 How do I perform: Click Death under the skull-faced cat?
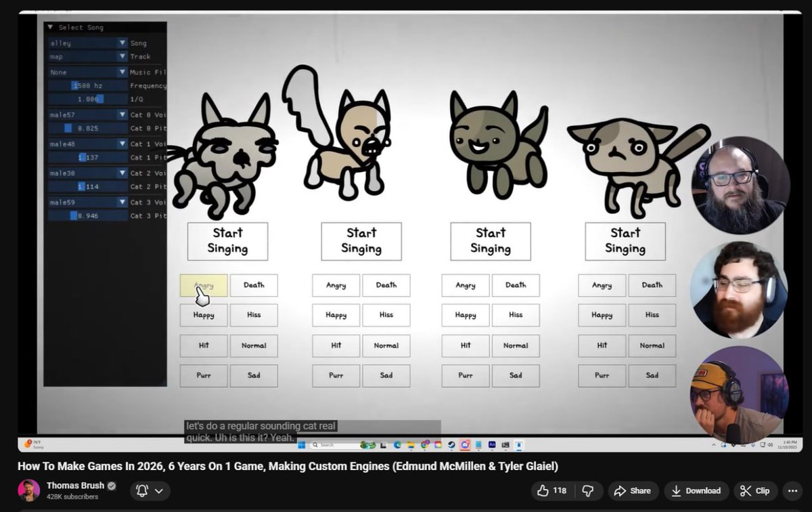(x=254, y=285)
